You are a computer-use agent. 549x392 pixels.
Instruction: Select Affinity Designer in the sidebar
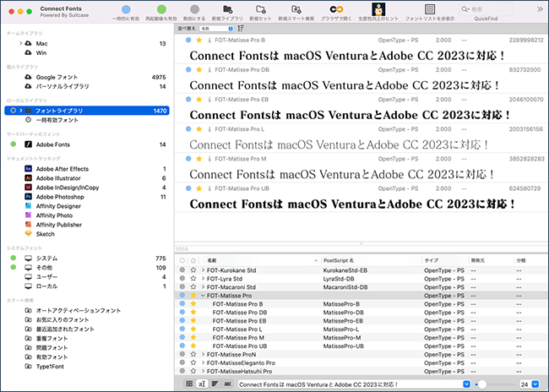click(x=58, y=206)
